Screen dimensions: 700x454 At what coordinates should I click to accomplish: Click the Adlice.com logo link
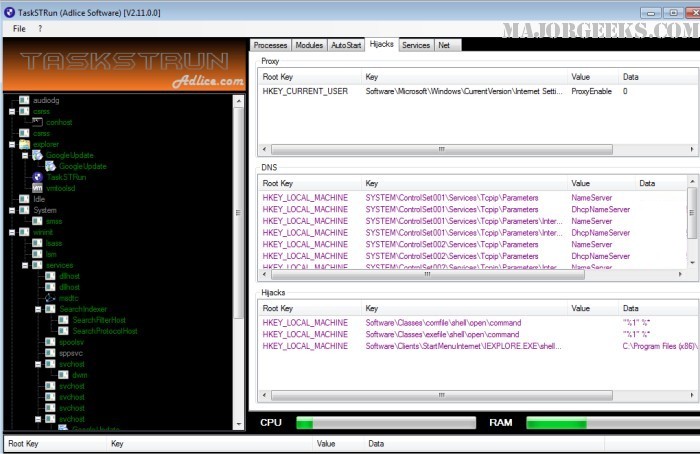point(208,81)
